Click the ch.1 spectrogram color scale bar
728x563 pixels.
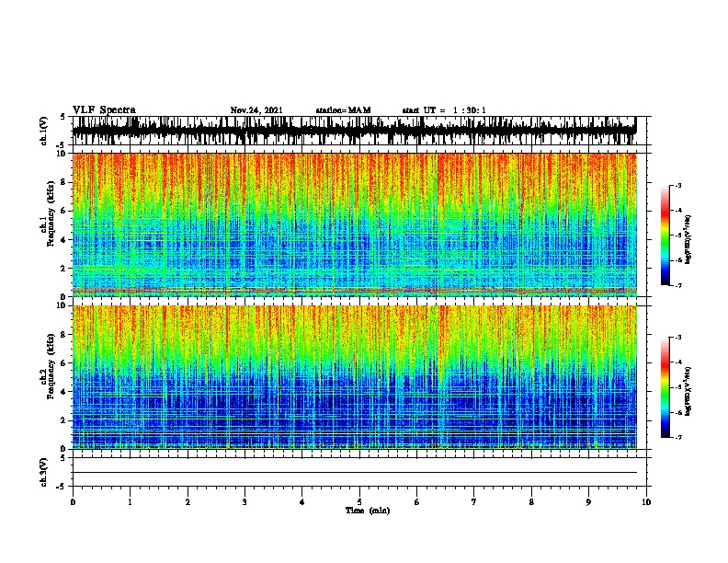point(665,236)
